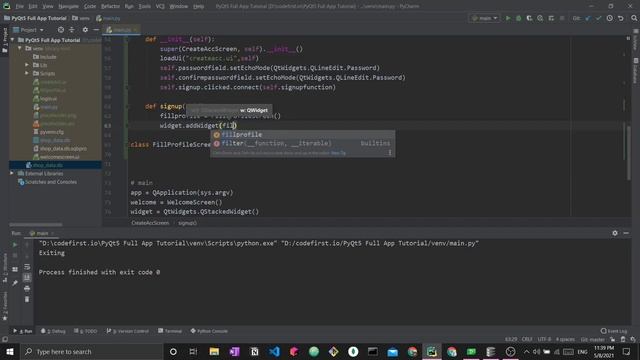Open the Edit menu

(33, 7)
